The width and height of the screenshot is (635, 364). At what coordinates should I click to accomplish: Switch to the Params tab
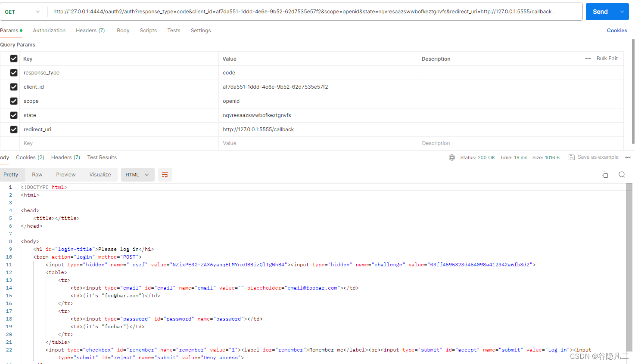[11, 31]
